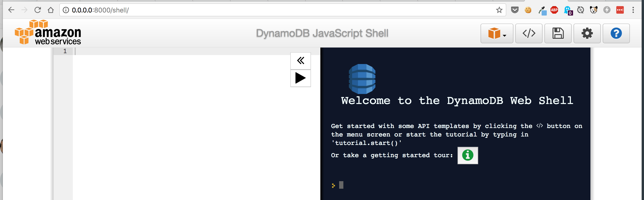Click the gray lightning bolt extension icon
The height and width of the screenshot is (200, 644).
click(x=607, y=10)
